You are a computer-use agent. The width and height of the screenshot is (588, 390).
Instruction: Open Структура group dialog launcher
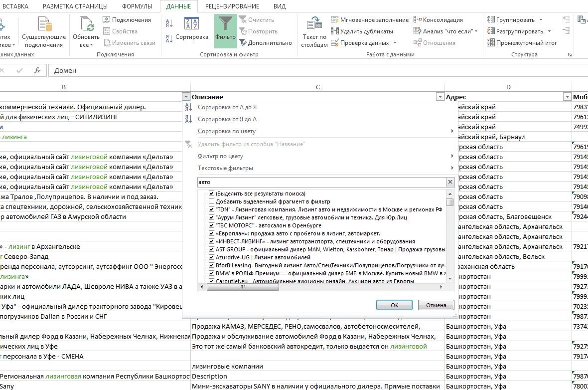click(x=570, y=55)
